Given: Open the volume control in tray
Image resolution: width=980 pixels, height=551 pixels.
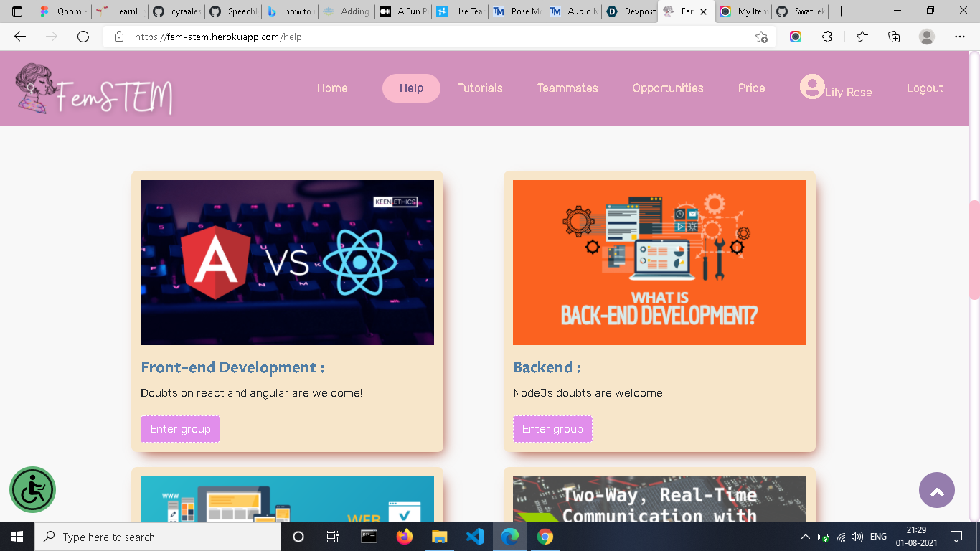Looking at the screenshot, I should [x=857, y=537].
